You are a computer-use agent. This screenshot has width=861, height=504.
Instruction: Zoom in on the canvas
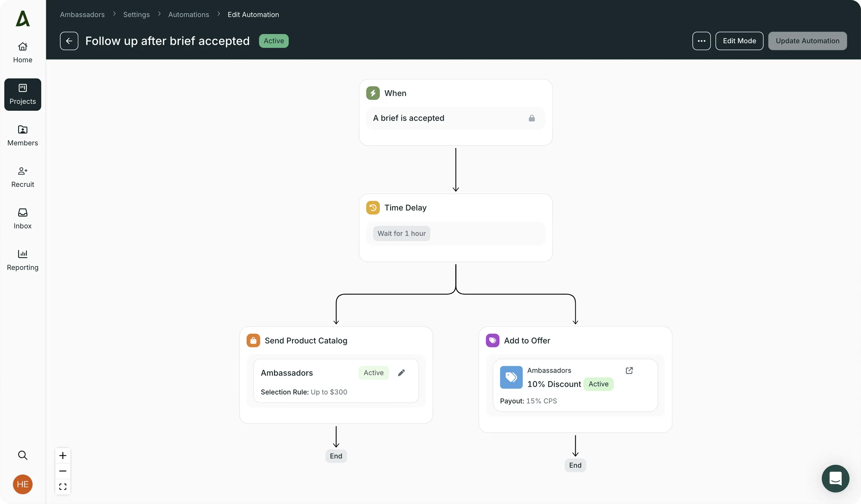point(62,456)
